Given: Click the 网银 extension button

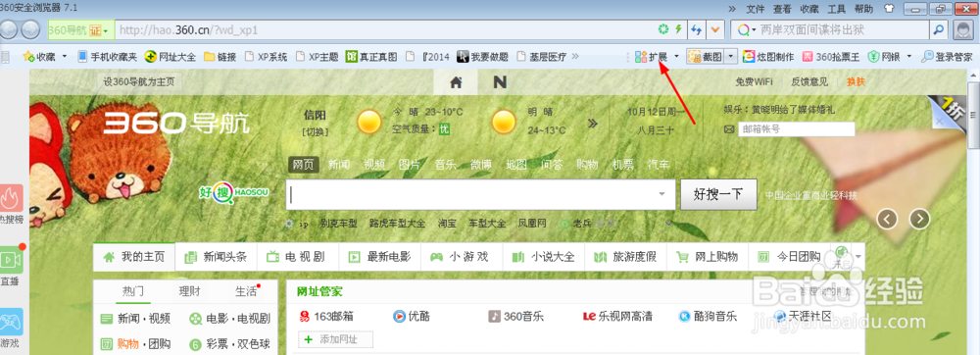Looking at the screenshot, I should click(x=884, y=57).
